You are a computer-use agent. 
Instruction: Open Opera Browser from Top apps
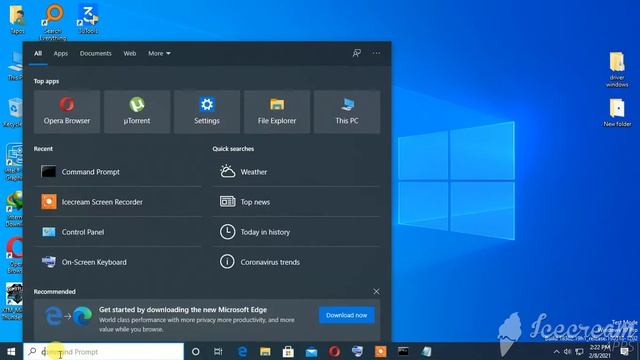point(67,111)
